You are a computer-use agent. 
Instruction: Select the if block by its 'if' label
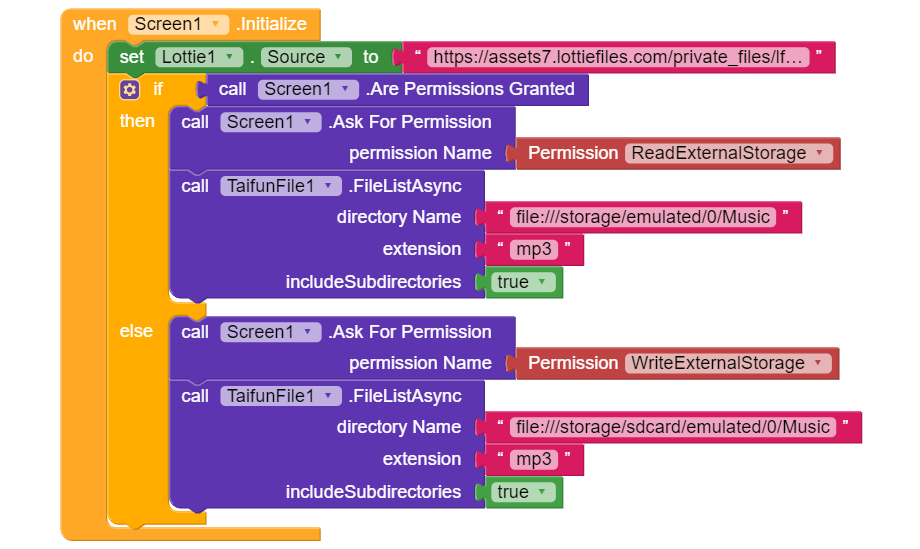tap(158, 89)
